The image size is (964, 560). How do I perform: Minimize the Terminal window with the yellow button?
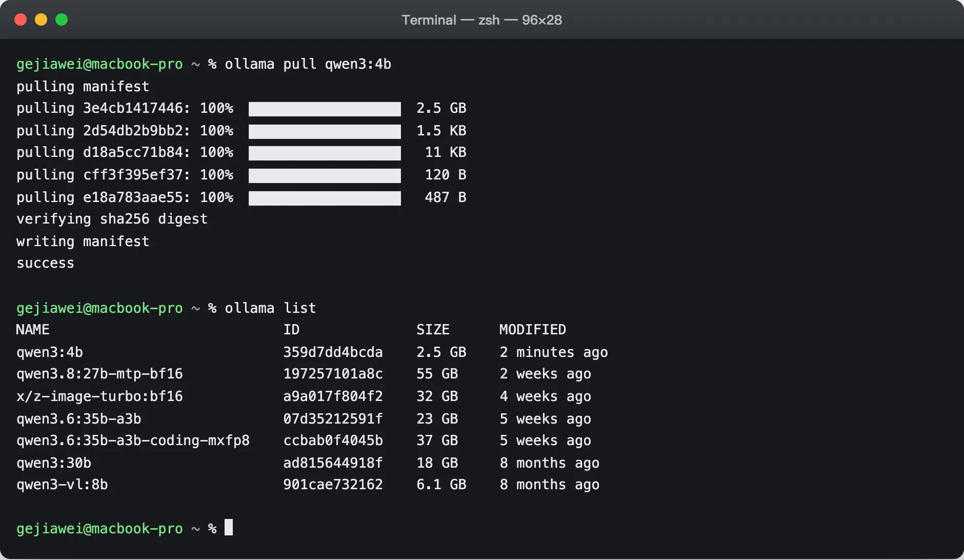(41, 19)
